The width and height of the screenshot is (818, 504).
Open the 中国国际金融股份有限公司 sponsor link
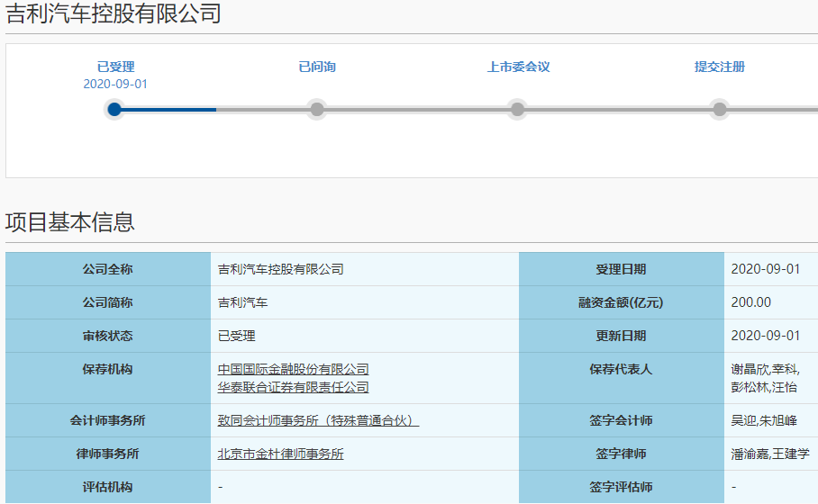[293, 369]
